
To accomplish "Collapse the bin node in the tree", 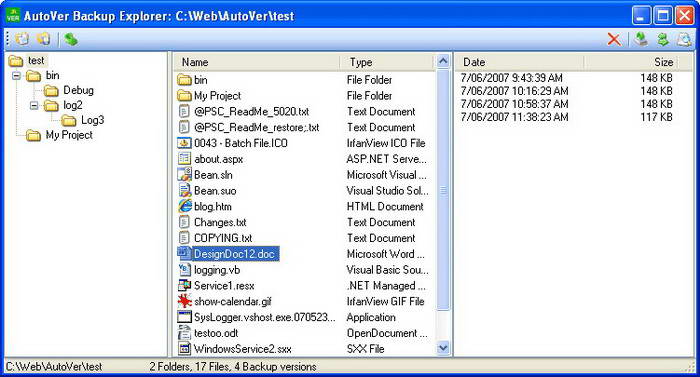I will pos(17,76).
